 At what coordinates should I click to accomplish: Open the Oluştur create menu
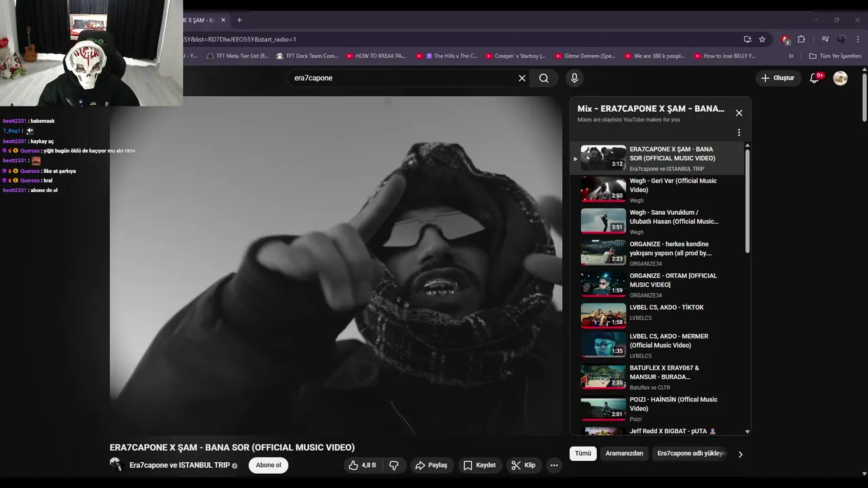click(x=778, y=78)
